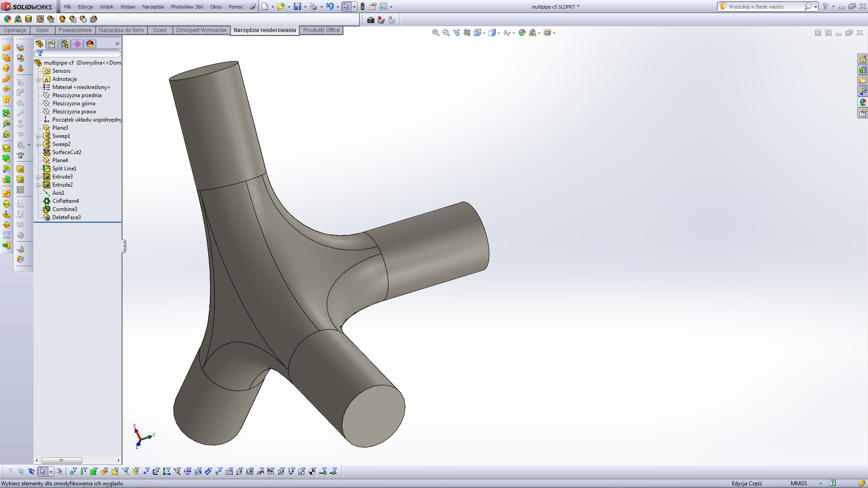This screenshot has height=488, width=868.
Task: Open the DimXpertManager tab
Action: [77, 44]
